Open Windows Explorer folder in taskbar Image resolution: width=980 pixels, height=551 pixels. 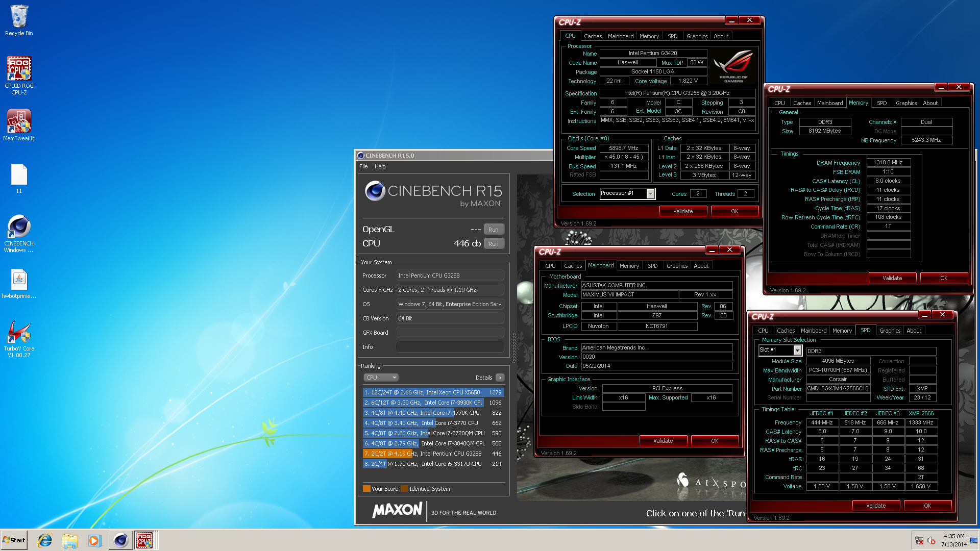pos(70,540)
